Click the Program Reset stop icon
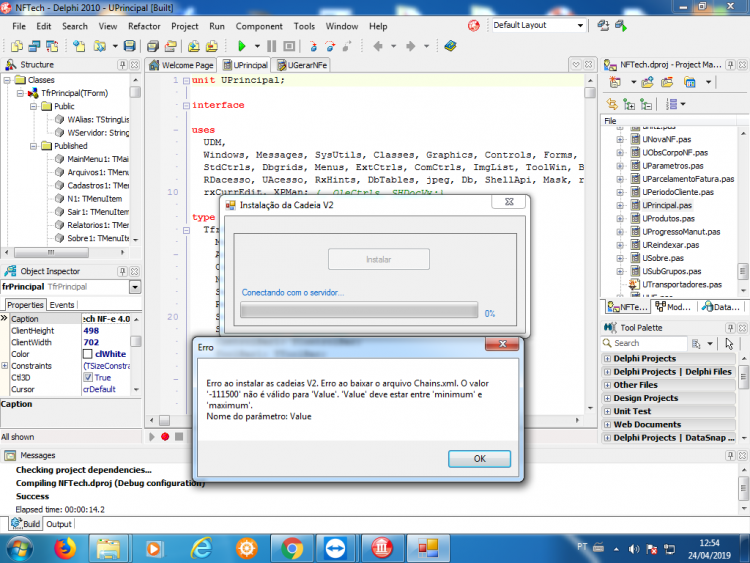This screenshot has width=750, height=563. [289, 46]
